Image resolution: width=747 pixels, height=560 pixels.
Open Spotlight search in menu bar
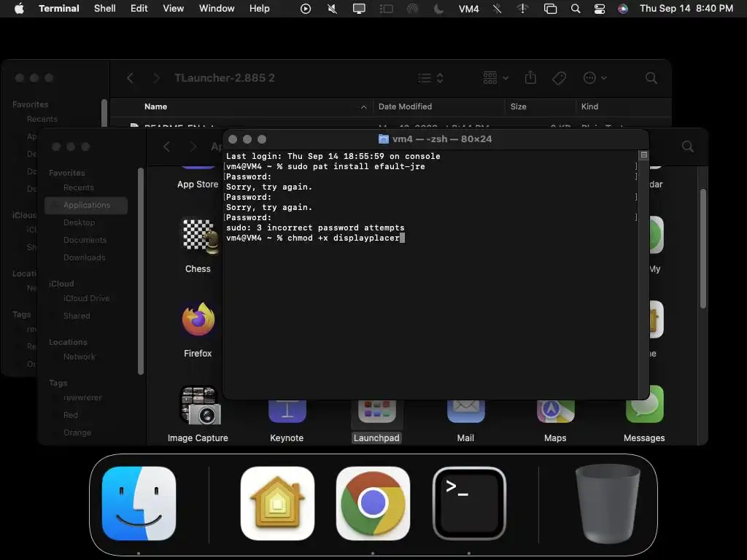point(576,9)
